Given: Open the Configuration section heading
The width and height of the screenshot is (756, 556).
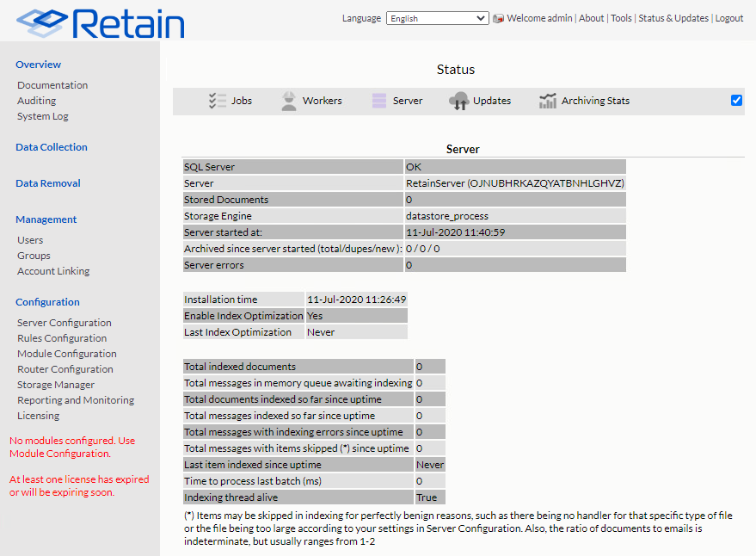Looking at the screenshot, I should click(x=47, y=301).
